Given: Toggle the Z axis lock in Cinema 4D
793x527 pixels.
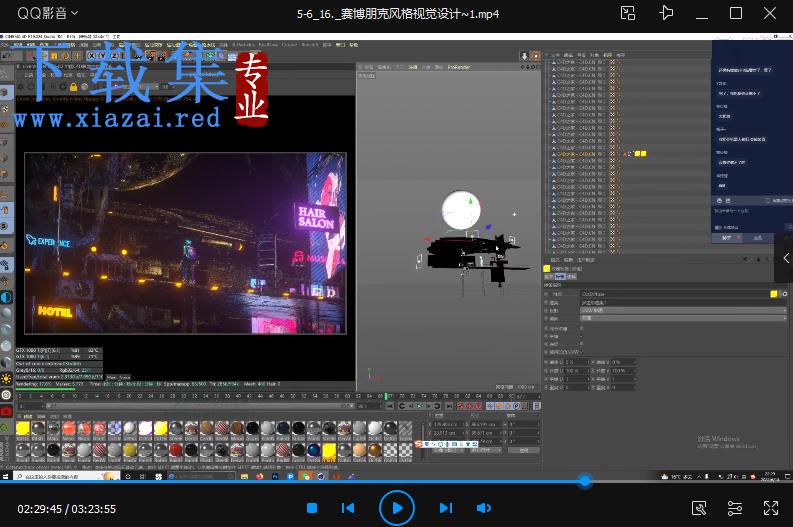Looking at the screenshot, I should point(114,56).
